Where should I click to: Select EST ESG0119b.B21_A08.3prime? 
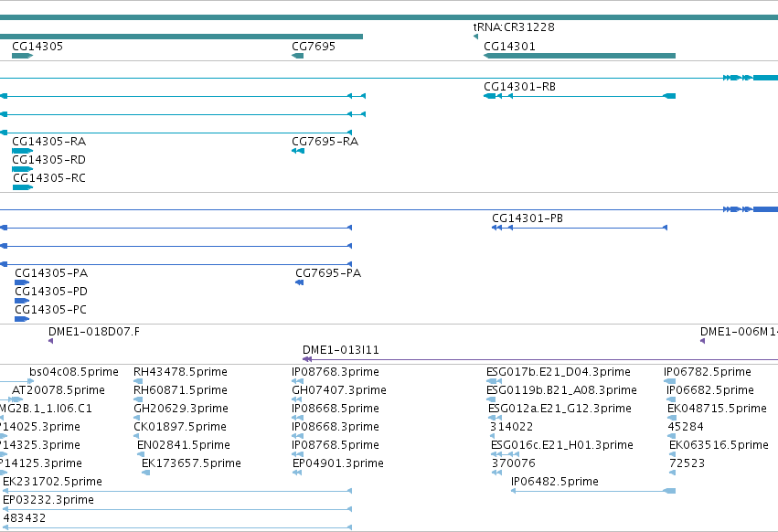tap(561, 390)
